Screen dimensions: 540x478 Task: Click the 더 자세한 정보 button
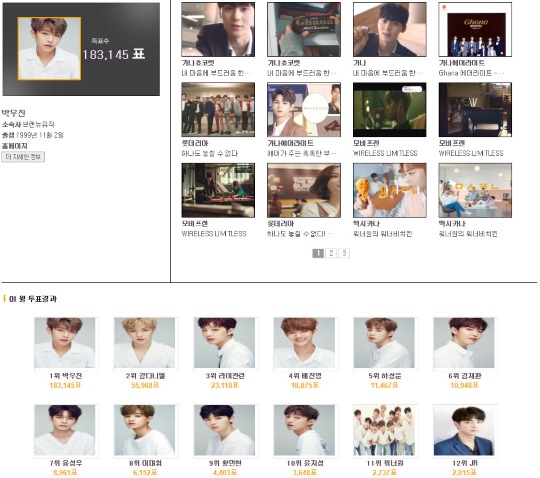(x=23, y=157)
